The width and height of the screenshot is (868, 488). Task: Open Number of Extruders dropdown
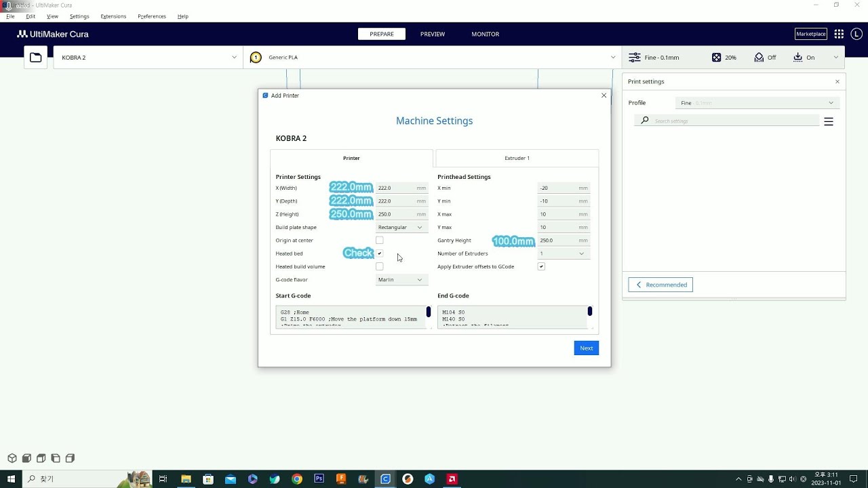pos(564,253)
